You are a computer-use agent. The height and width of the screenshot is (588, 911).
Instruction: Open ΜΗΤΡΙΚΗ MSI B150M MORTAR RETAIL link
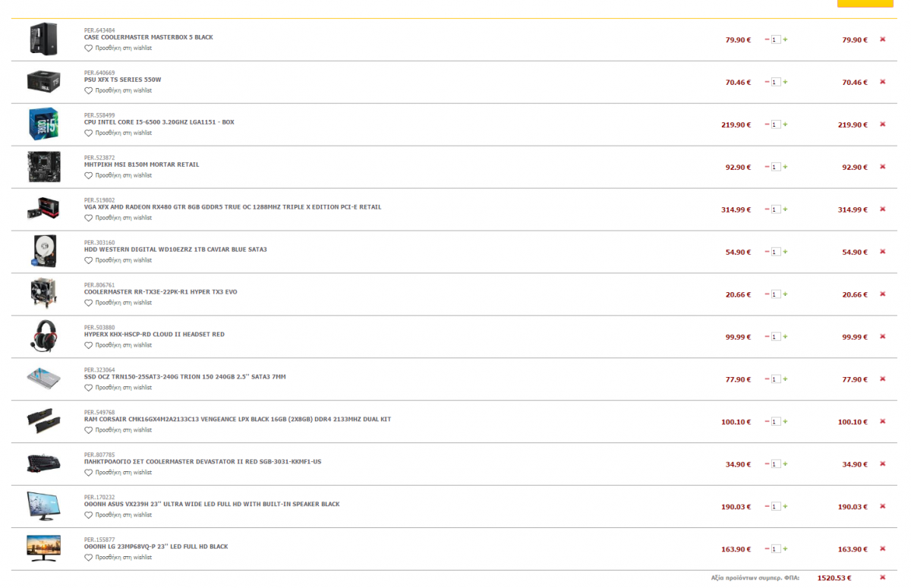[x=142, y=165]
